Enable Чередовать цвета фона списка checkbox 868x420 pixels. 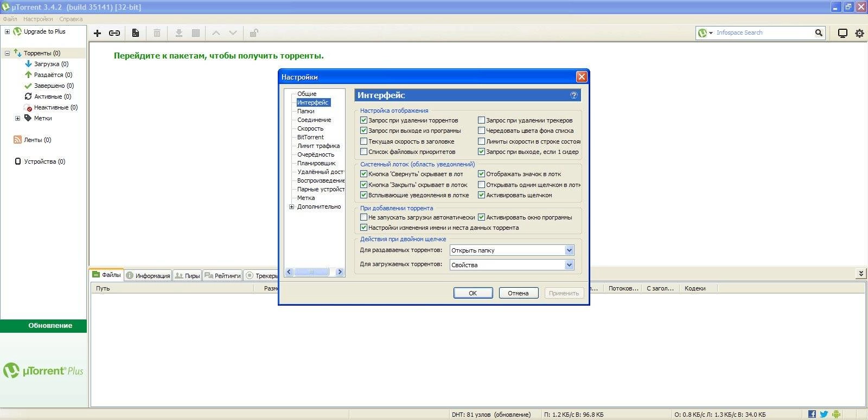481,131
